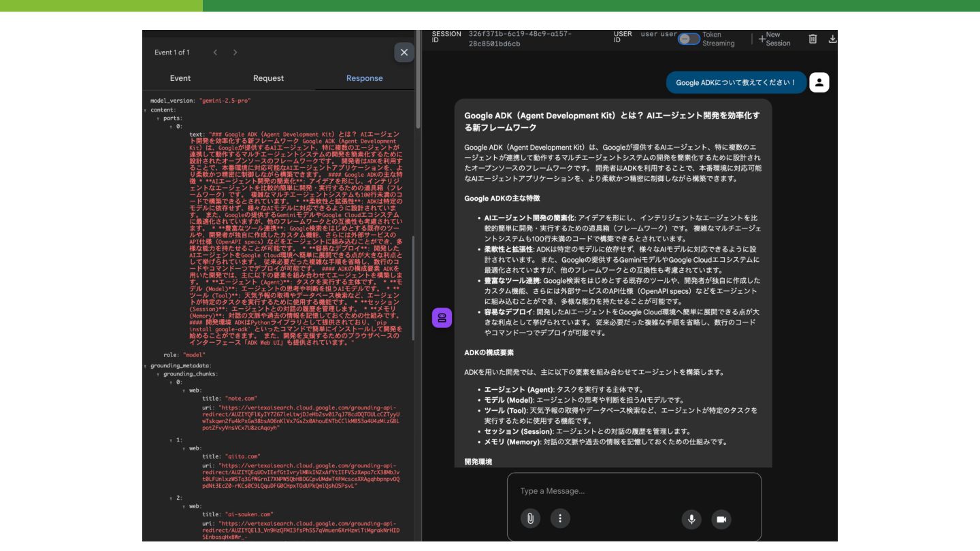Image resolution: width=980 pixels, height=551 pixels.
Task: Click the title value "note.com"
Action: click(x=242, y=399)
